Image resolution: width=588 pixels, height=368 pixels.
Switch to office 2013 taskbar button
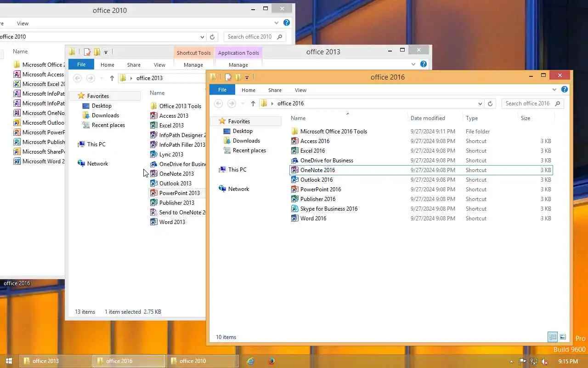pyautogui.click(x=55, y=361)
